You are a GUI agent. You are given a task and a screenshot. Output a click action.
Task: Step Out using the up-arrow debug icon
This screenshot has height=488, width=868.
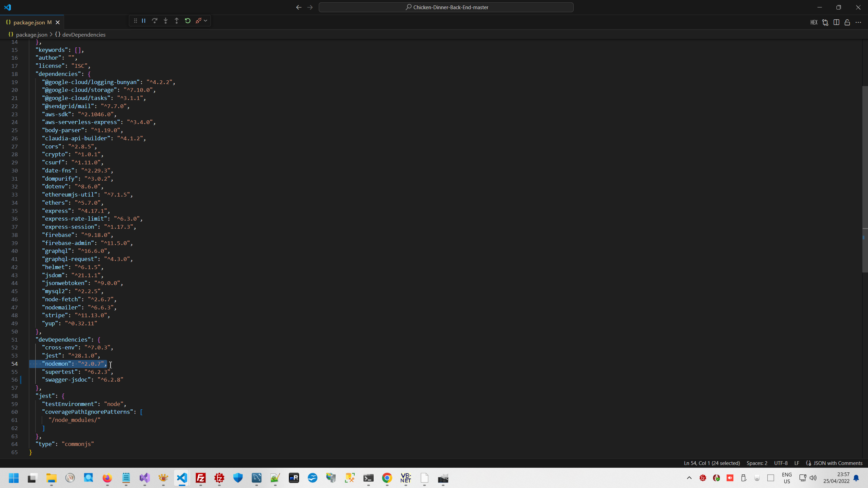[x=176, y=21]
